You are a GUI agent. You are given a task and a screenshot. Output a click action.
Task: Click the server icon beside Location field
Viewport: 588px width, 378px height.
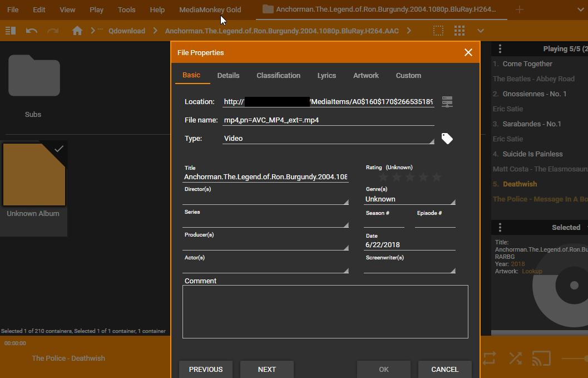[x=447, y=101]
